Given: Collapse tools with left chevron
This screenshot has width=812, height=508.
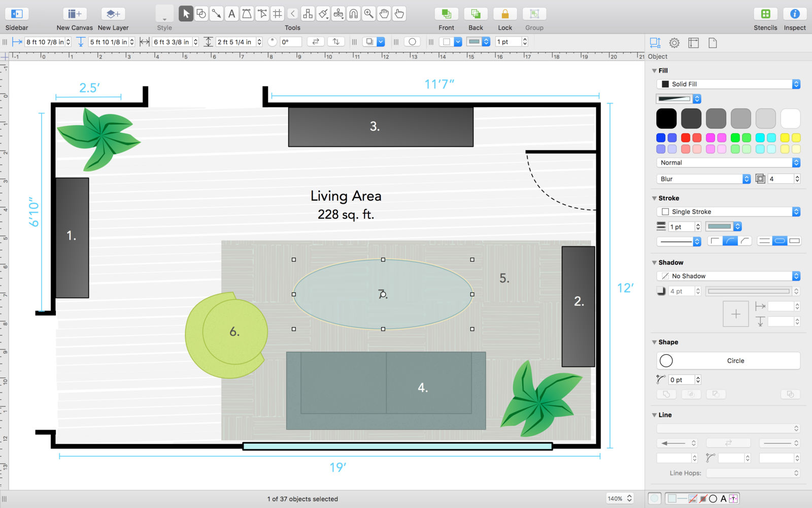Looking at the screenshot, I should (x=292, y=14).
